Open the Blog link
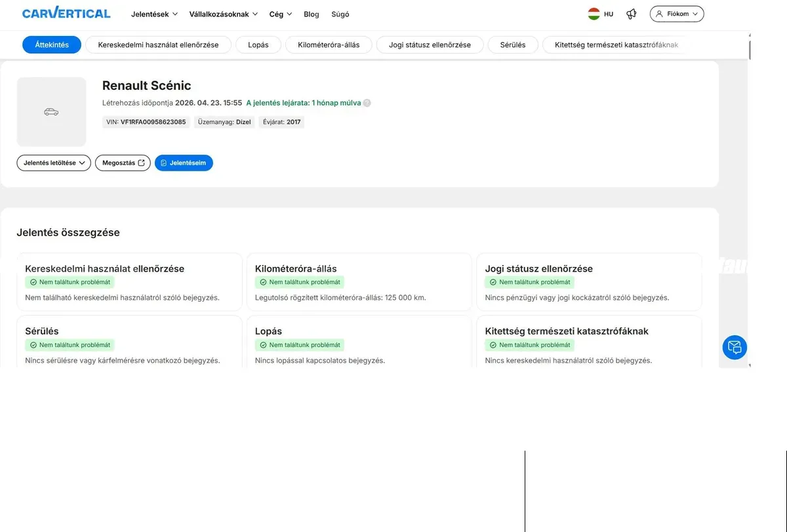 click(x=312, y=14)
